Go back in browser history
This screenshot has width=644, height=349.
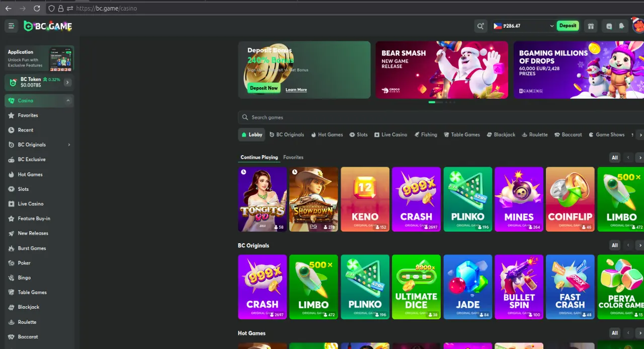[x=8, y=9]
